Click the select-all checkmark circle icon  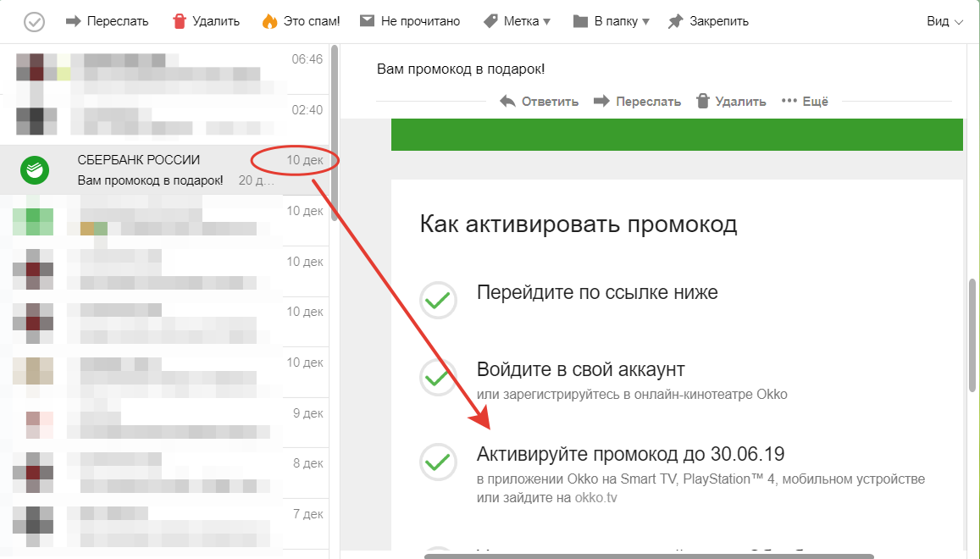point(34,21)
